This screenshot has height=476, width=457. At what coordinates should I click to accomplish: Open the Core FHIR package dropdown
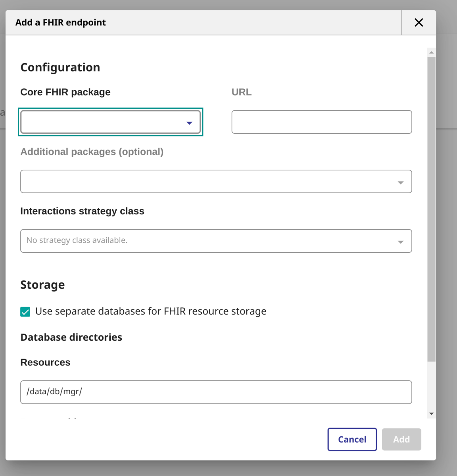110,122
